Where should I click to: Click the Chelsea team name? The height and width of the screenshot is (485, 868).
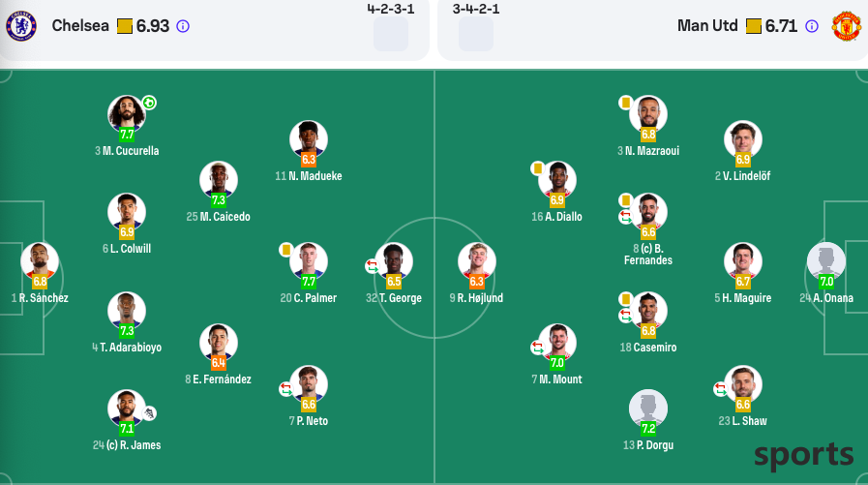tap(80, 26)
